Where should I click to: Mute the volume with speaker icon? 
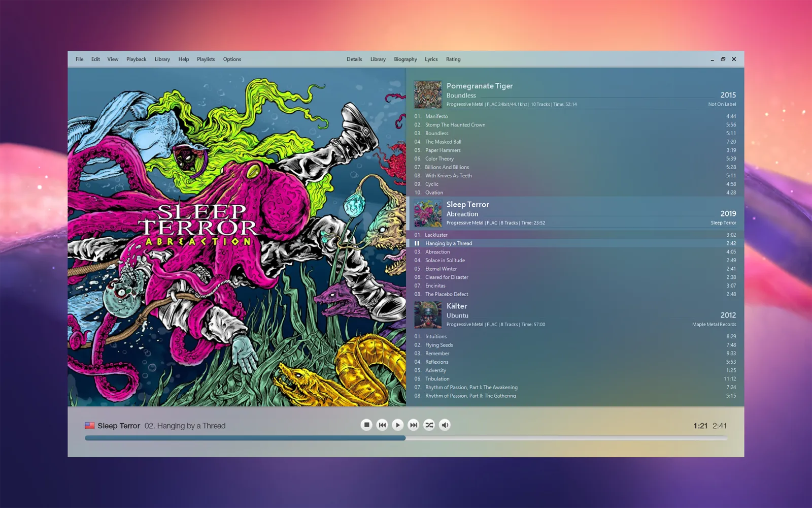[445, 425]
